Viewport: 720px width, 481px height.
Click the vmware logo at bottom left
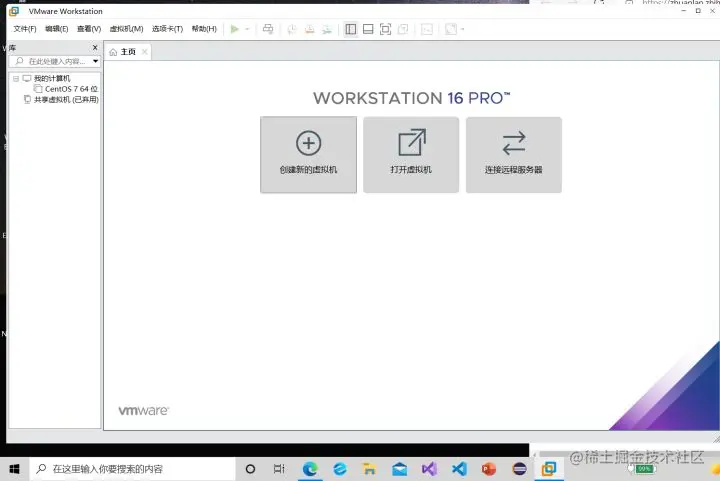point(143,410)
